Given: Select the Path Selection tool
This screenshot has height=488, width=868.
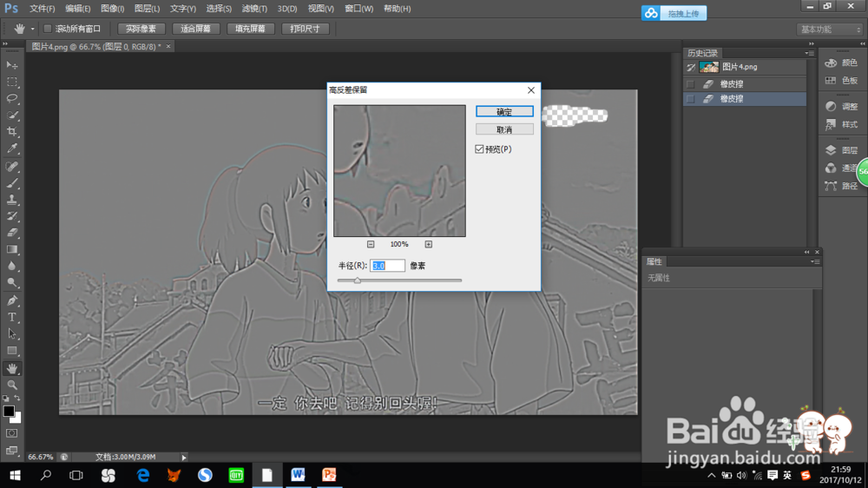Looking at the screenshot, I should point(12,334).
